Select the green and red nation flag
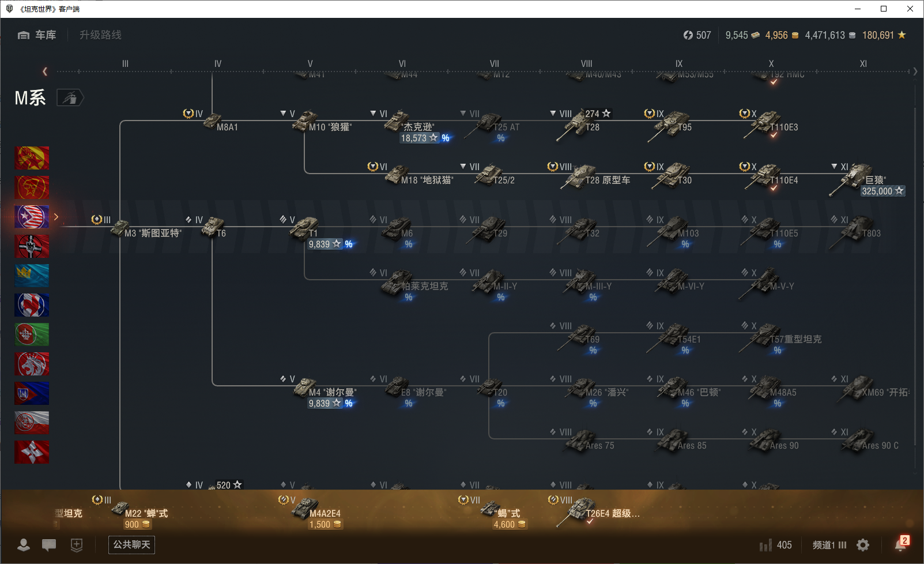 [x=32, y=334]
